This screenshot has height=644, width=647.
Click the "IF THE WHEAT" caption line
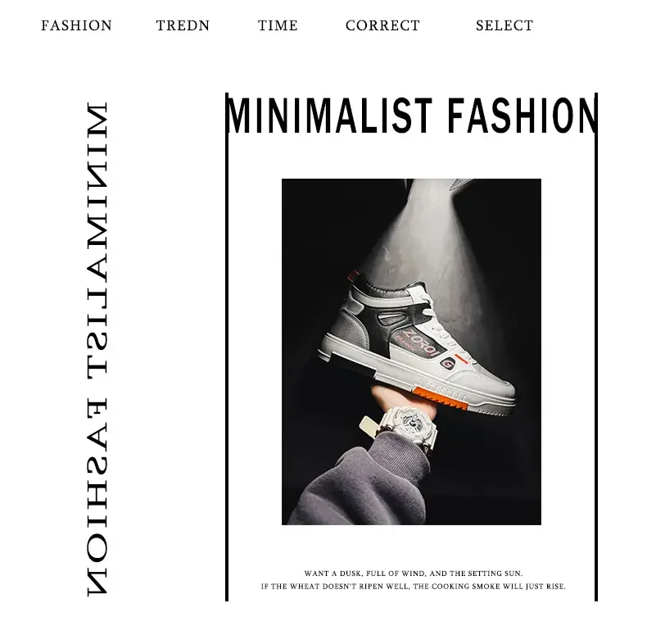414,586
